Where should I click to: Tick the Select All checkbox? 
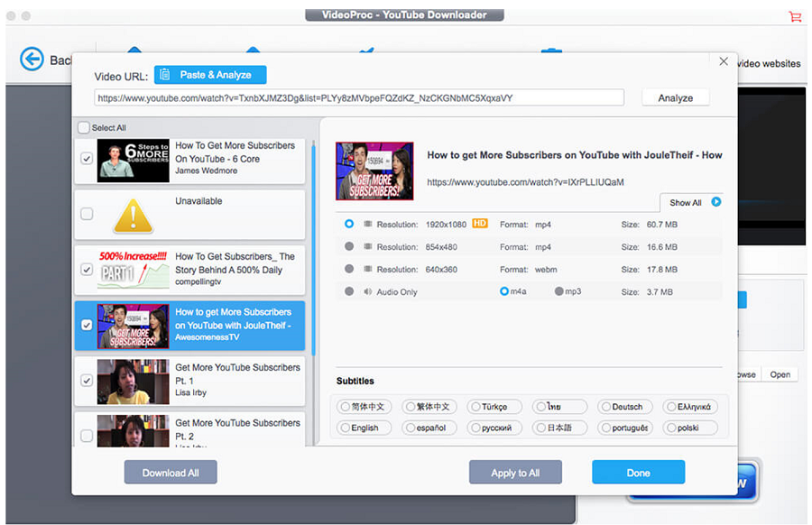(83, 127)
